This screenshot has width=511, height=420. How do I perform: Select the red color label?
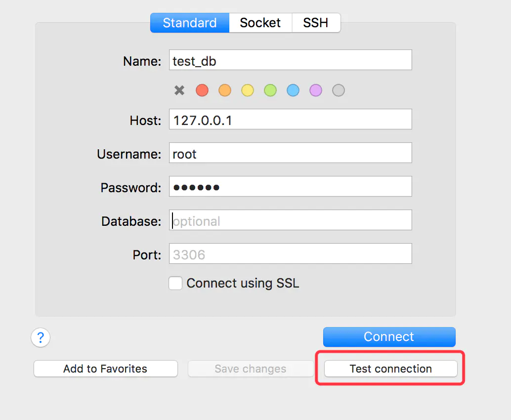202,90
